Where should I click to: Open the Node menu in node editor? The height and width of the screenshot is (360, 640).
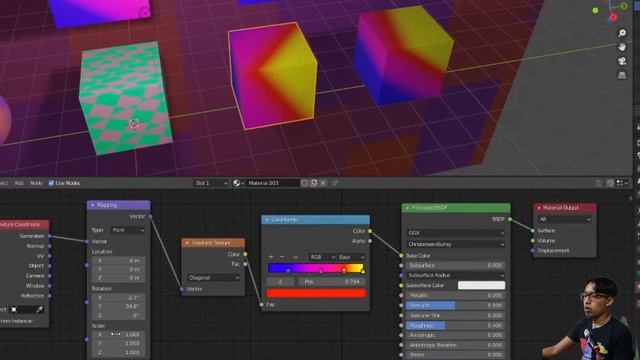36,183
